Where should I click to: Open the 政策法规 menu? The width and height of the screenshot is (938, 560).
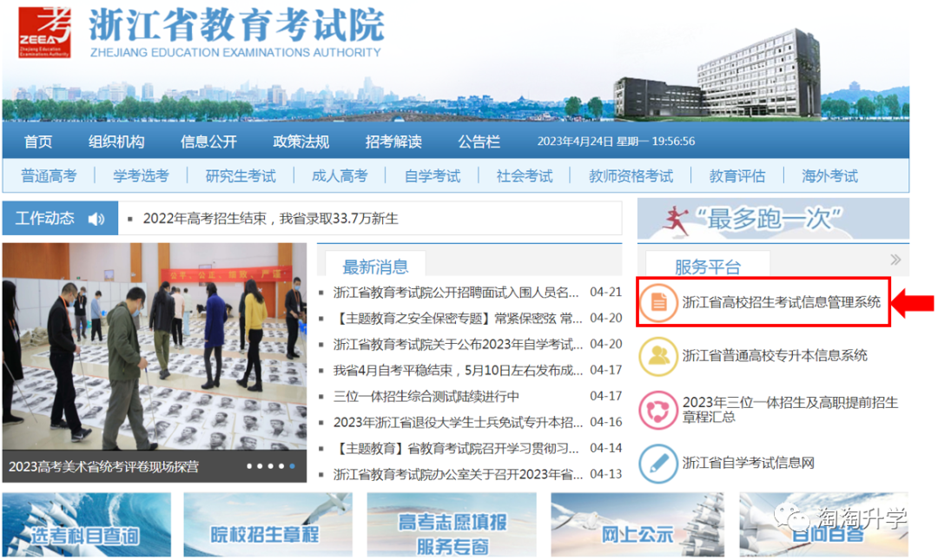[x=301, y=142]
